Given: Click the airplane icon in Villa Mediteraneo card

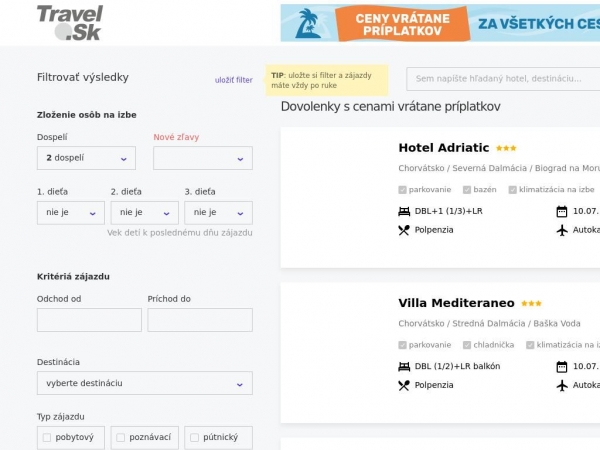Looking at the screenshot, I should (561, 385).
